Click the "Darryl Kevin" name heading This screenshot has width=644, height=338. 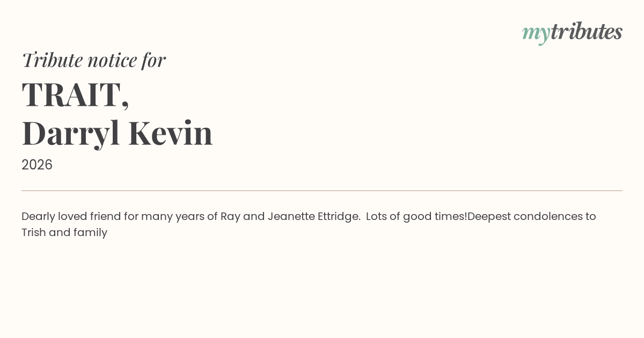click(117, 133)
